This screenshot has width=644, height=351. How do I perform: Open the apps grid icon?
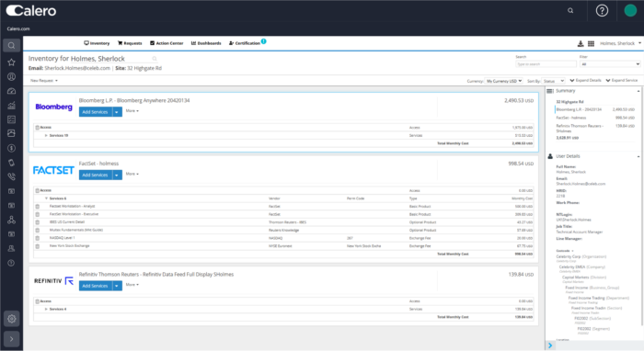(x=591, y=43)
